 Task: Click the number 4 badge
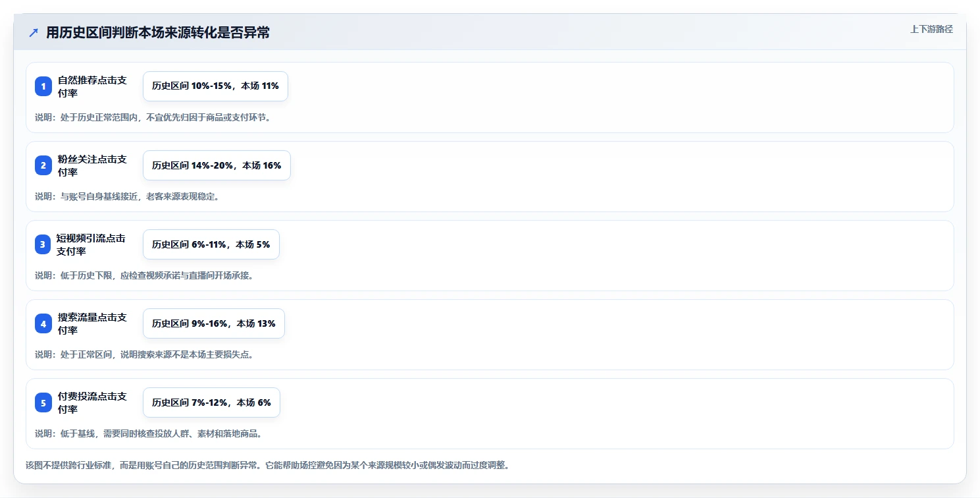tap(43, 323)
